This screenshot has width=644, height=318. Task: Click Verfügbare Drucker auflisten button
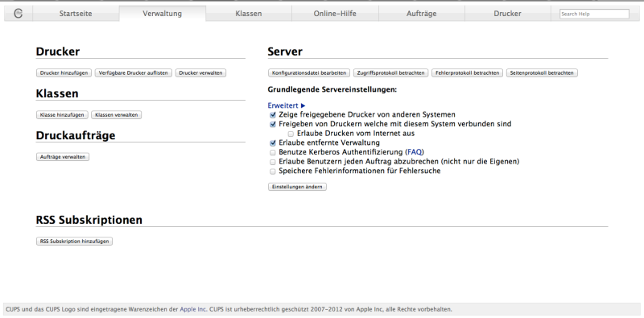pyautogui.click(x=134, y=72)
